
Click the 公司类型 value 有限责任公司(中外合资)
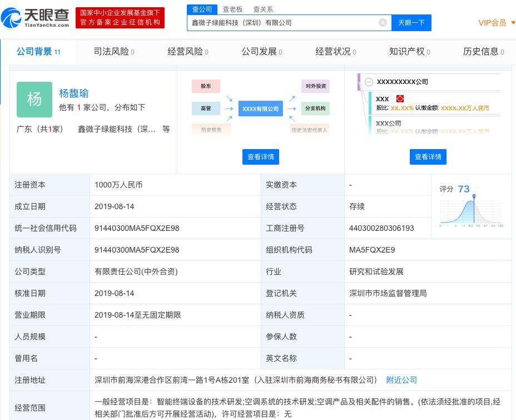(x=136, y=271)
